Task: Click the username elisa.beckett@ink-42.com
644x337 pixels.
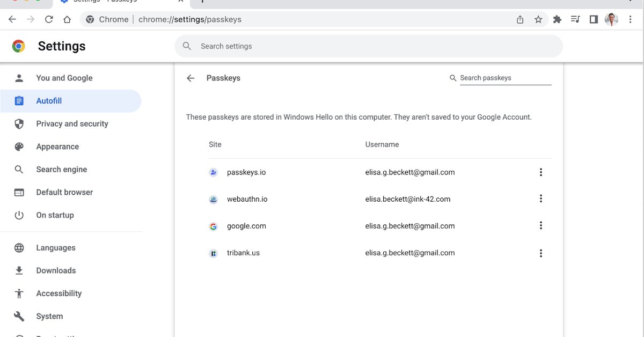Action: [x=408, y=199]
